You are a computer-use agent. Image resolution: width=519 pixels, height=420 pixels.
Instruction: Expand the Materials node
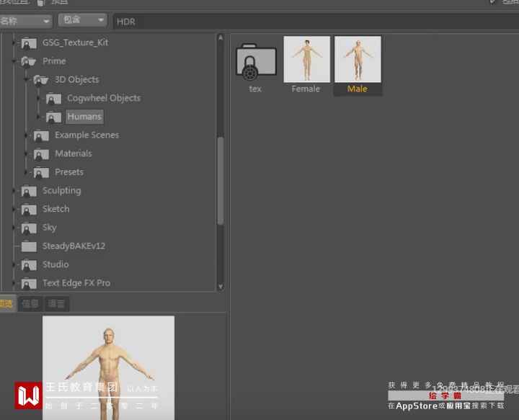coord(27,153)
